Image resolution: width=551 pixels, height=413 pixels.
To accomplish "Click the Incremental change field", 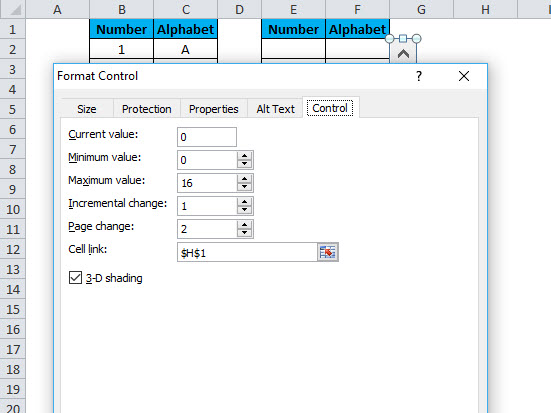I will [207, 206].
